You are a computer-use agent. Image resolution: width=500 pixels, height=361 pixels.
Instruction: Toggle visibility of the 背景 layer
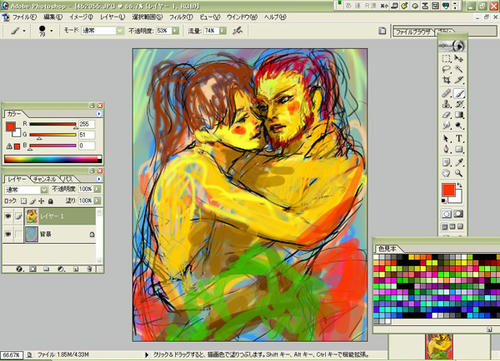coord(8,234)
